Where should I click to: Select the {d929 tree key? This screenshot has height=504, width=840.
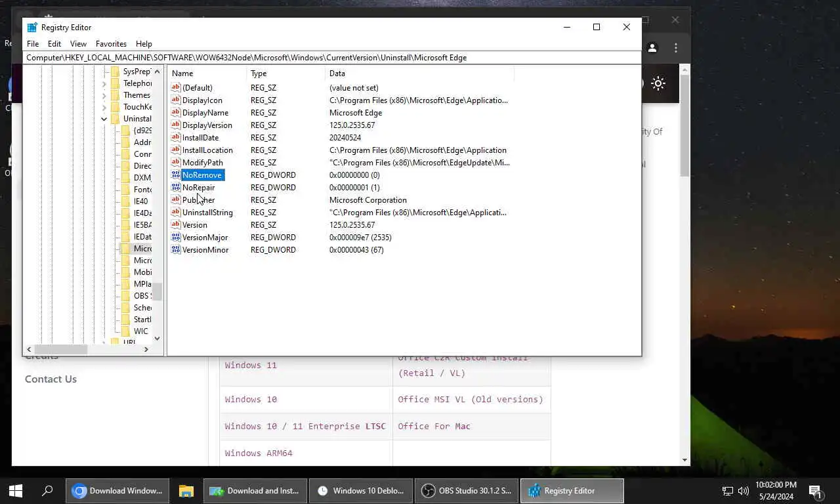[x=142, y=131]
